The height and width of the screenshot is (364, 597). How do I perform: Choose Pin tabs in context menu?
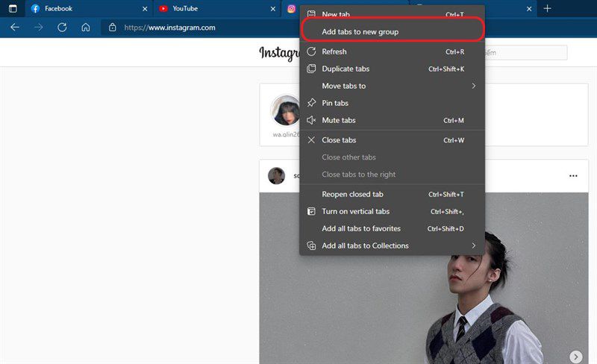click(393, 103)
